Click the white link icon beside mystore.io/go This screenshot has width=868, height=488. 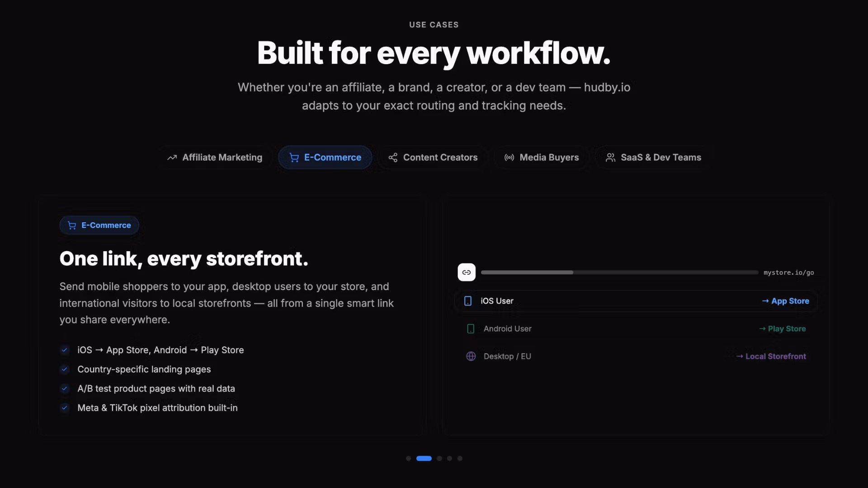click(467, 272)
